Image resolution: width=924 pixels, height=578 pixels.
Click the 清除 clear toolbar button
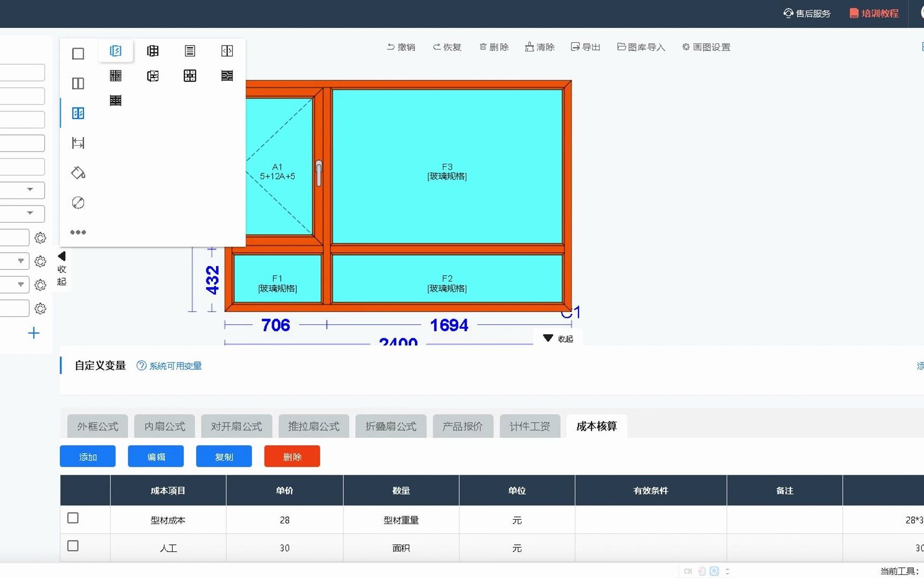[x=540, y=47]
